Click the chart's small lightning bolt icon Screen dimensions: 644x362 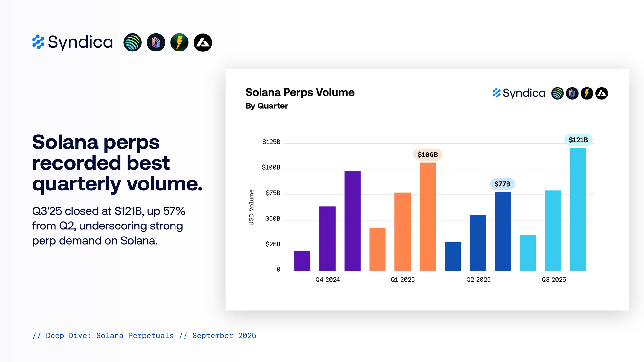587,93
